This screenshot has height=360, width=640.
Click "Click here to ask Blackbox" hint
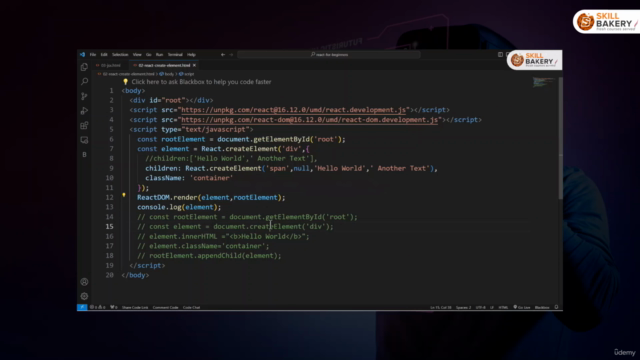point(201,82)
